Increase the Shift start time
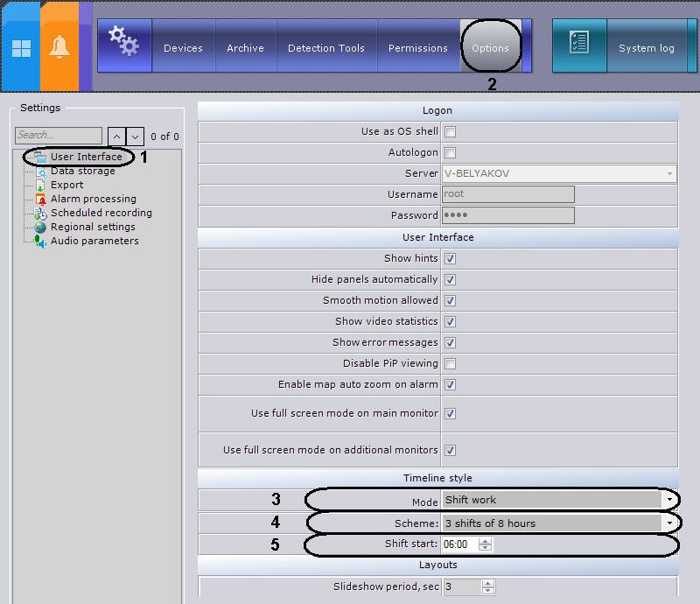This screenshot has height=604, width=700. 485,542
